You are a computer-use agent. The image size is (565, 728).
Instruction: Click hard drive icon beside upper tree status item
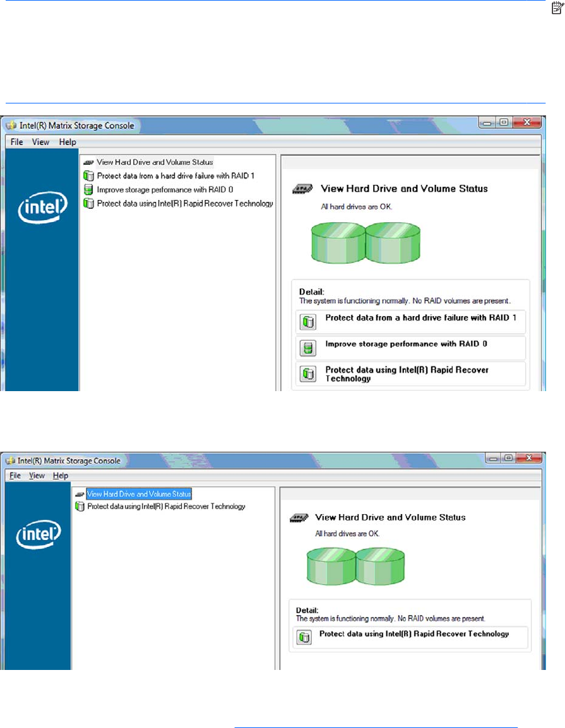[88, 163]
